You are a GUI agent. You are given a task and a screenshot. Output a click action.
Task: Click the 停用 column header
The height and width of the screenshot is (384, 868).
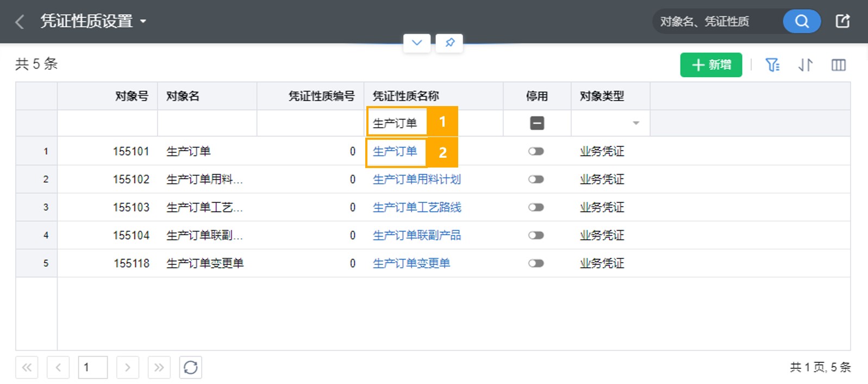[537, 96]
